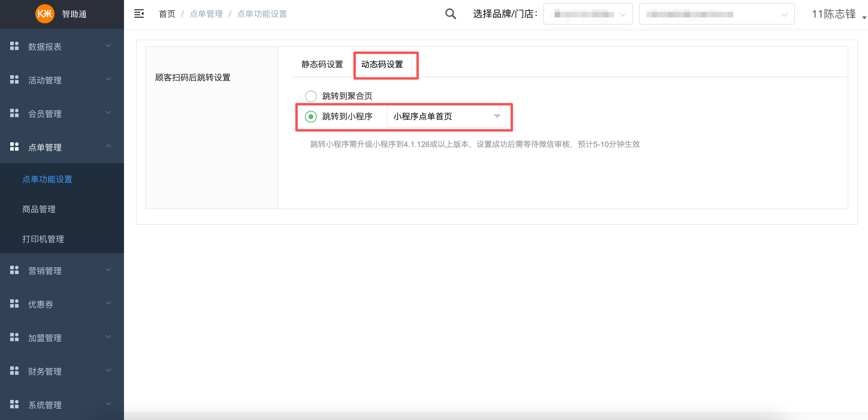Screen dimensions: 868x420
Task: Click the 财务管理 grid icon
Action: (14, 371)
